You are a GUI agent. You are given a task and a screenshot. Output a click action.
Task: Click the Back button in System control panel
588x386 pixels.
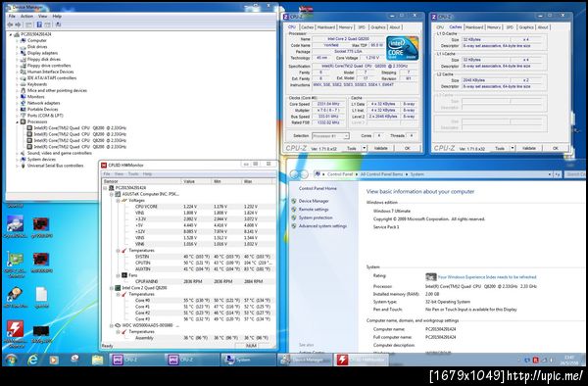pos(295,174)
